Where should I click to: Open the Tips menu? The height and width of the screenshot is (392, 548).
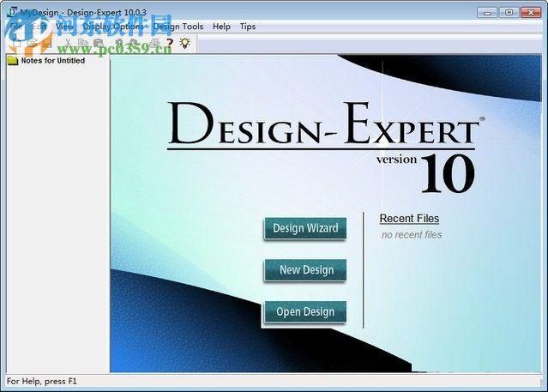pyautogui.click(x=248, y=27)
